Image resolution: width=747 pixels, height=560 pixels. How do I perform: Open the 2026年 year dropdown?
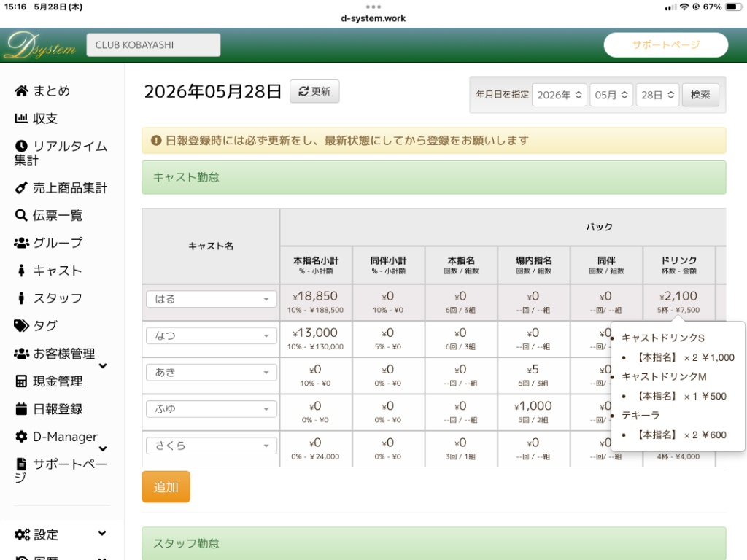(x=560, y=95)
